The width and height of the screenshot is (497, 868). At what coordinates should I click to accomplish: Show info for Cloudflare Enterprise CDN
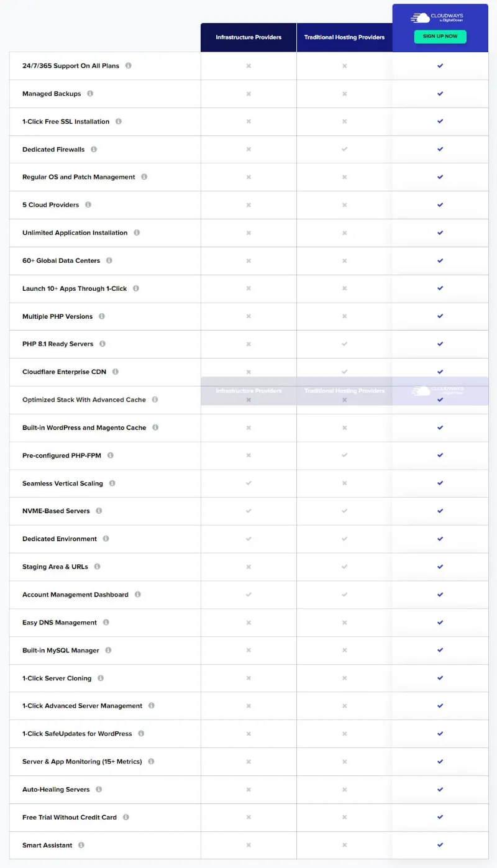tap(116, 372)
